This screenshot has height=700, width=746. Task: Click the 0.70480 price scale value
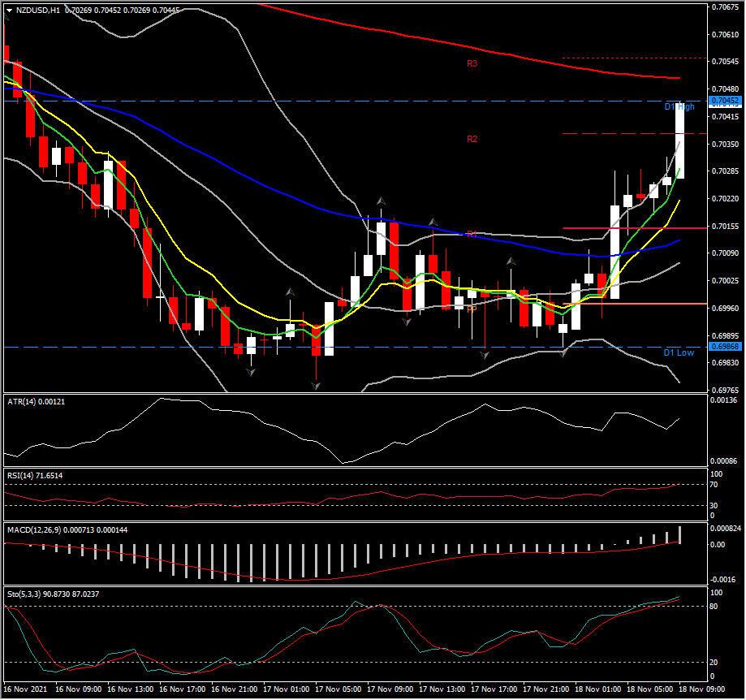pyautogui.click(x=725, y=89)
